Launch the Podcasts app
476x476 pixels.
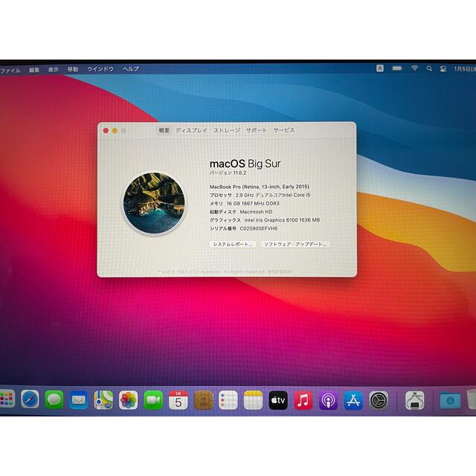328,401
